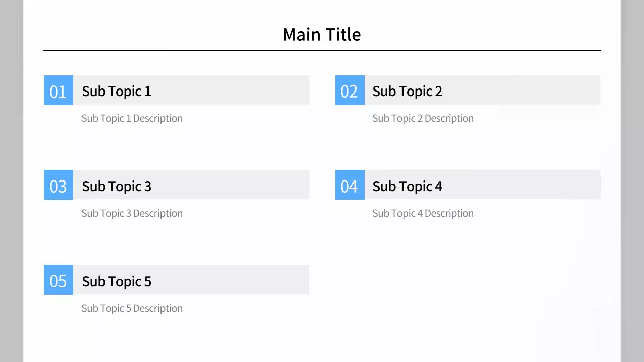The image size is (644, 362).
Task: Select the blue 02 number badge
Action: (350, 90)
